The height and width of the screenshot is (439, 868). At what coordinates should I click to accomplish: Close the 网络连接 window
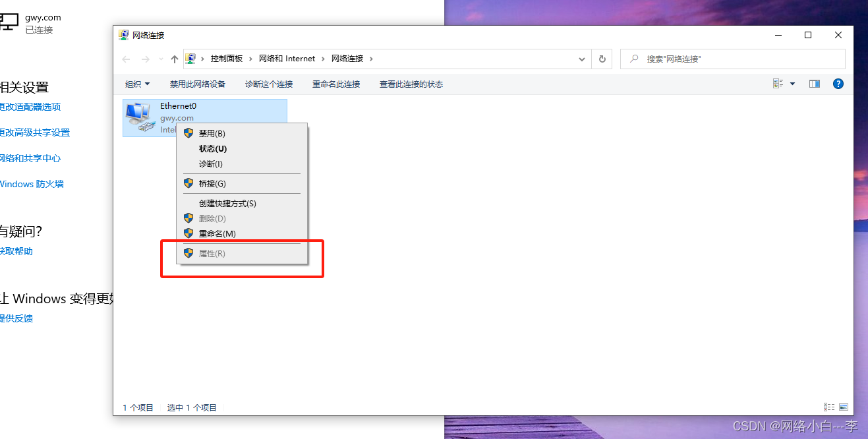(838, 35)
